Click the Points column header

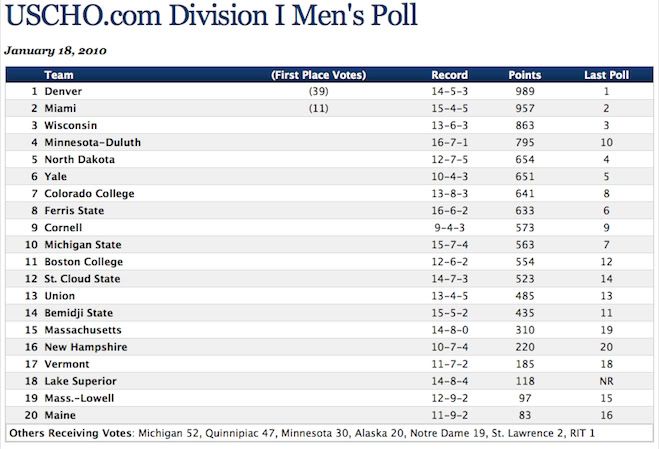(x=525, y=75)
